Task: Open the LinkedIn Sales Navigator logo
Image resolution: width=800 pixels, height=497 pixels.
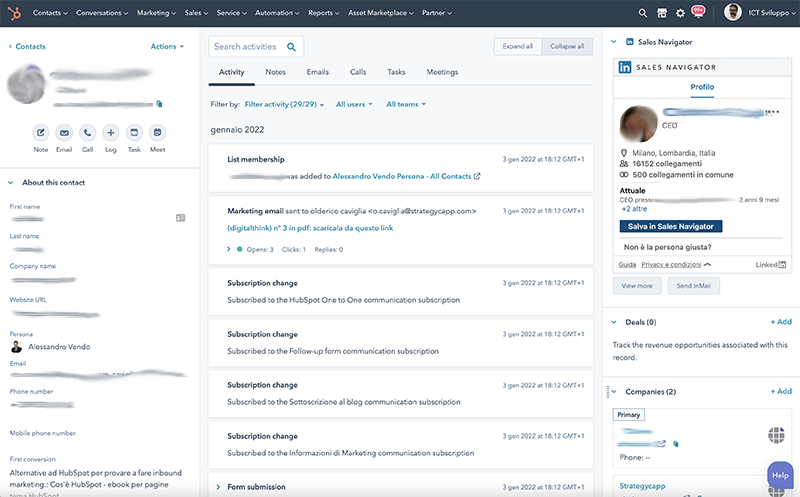Action: 624,67
